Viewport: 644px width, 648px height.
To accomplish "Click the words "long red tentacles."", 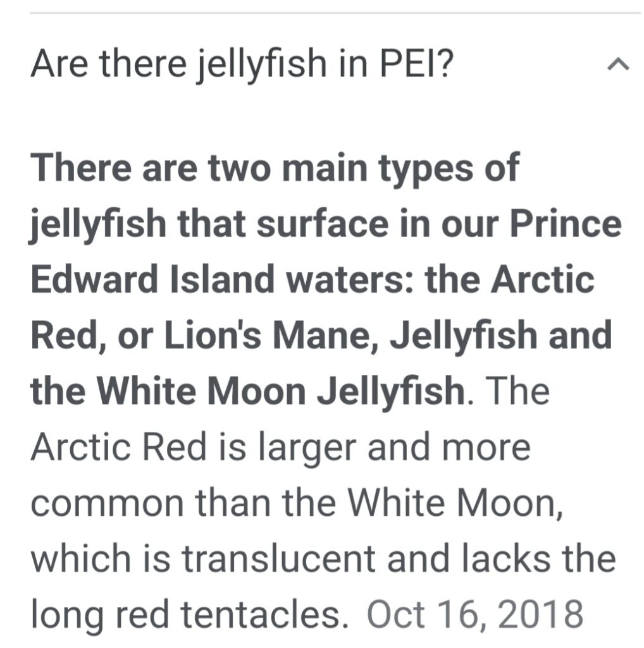I will pos(189,615).
